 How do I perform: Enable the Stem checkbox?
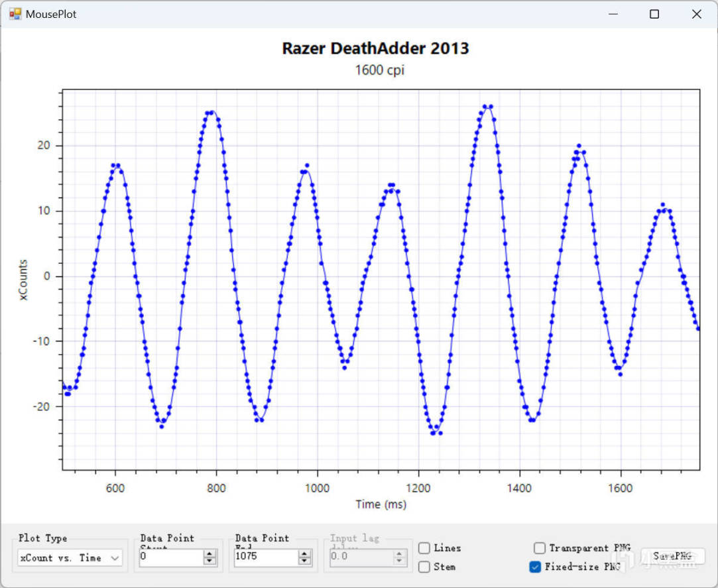coord(424,567)
